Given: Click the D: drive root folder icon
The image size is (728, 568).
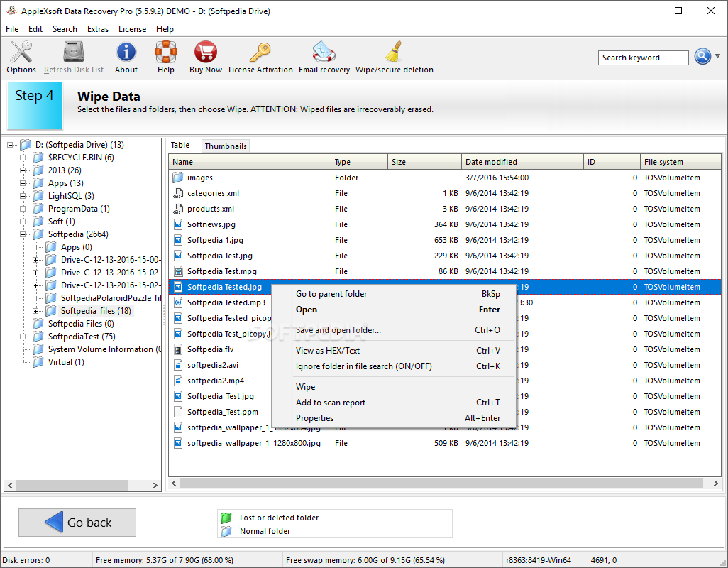Looking at the screenshot, I should (26, 144).
